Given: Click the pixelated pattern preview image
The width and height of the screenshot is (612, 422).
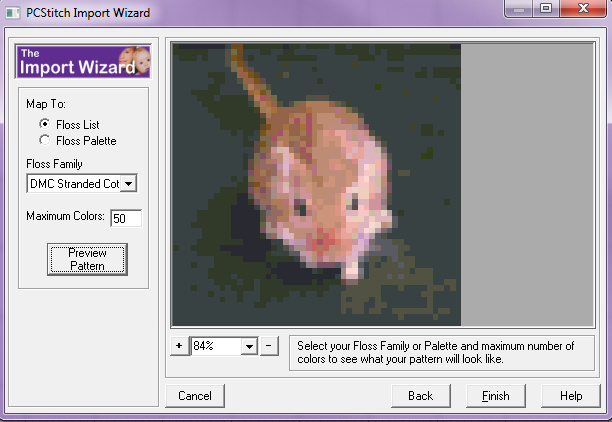Looking at the screenshot, I should click(317, 184).
